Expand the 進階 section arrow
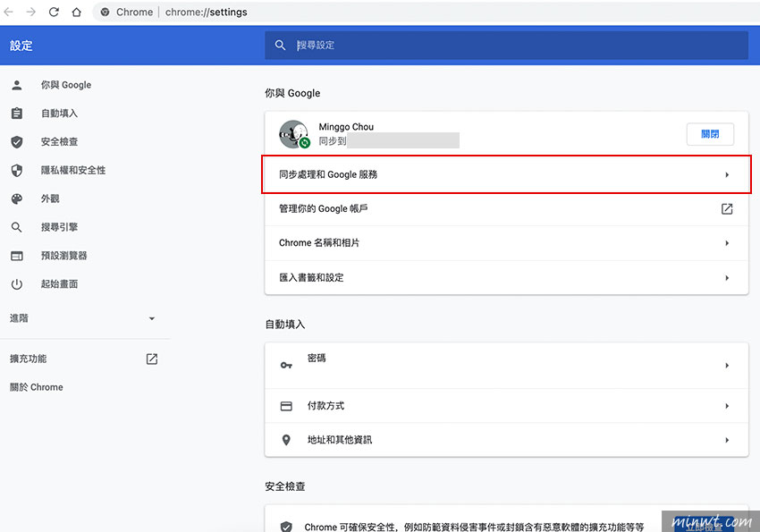Screen dimensions: 760x532 pos(152,318)
